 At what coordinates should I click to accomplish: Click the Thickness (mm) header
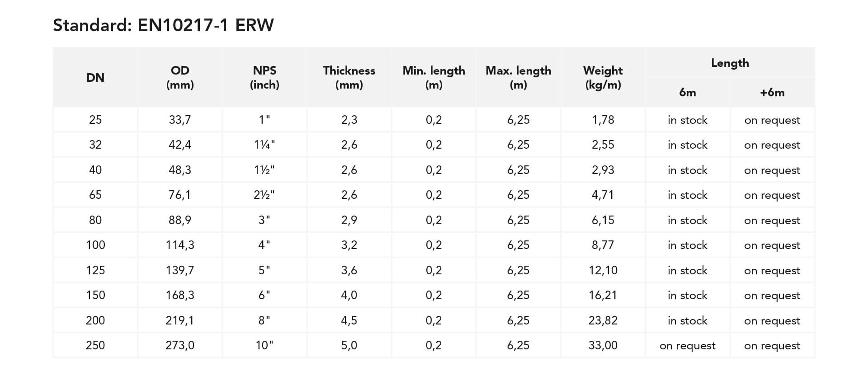pos(349,78)
